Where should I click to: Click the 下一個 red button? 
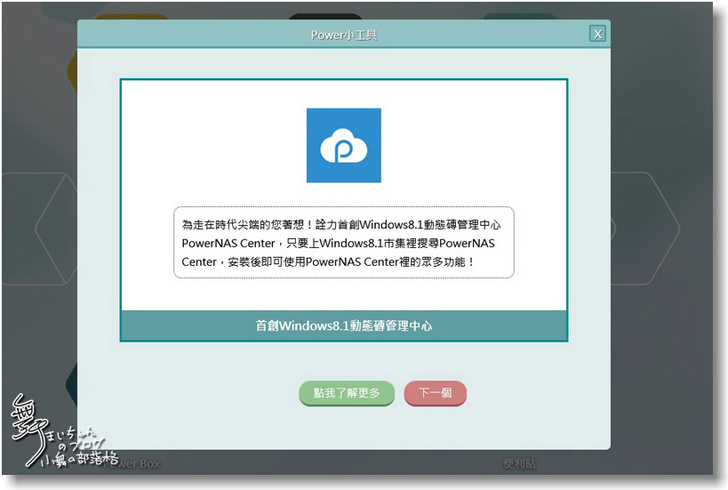[x=435, y=393]
